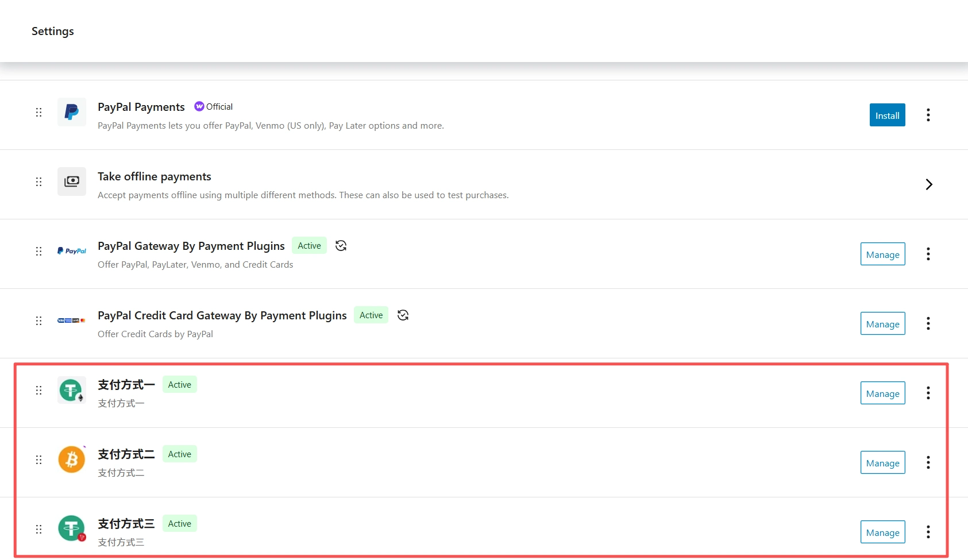Open three-dot menu for PayPal Gateway

click(928, 254)
